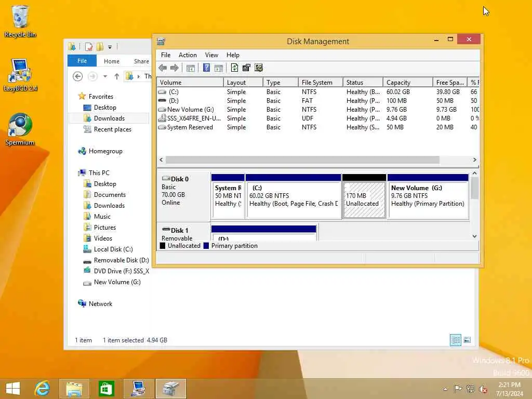The width and height of the screenshot is (532, 399).
Task: Click the Explorer back navigation arrow
Action: [78, 76]
